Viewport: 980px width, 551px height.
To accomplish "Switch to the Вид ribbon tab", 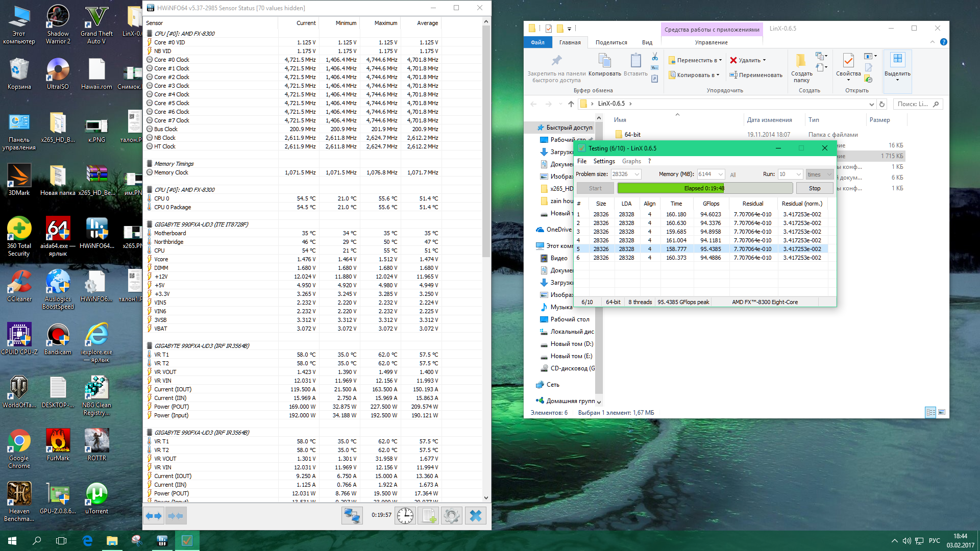I will [647, 42].
